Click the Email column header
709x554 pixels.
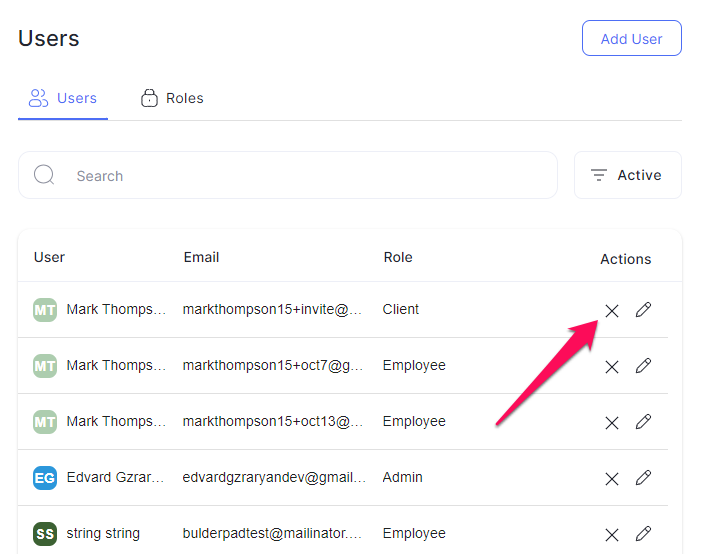tap(201, 257)
